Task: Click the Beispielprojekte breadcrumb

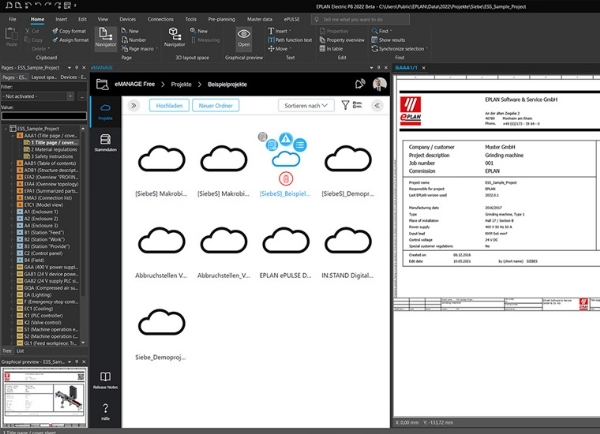Action: coord(227,84)
